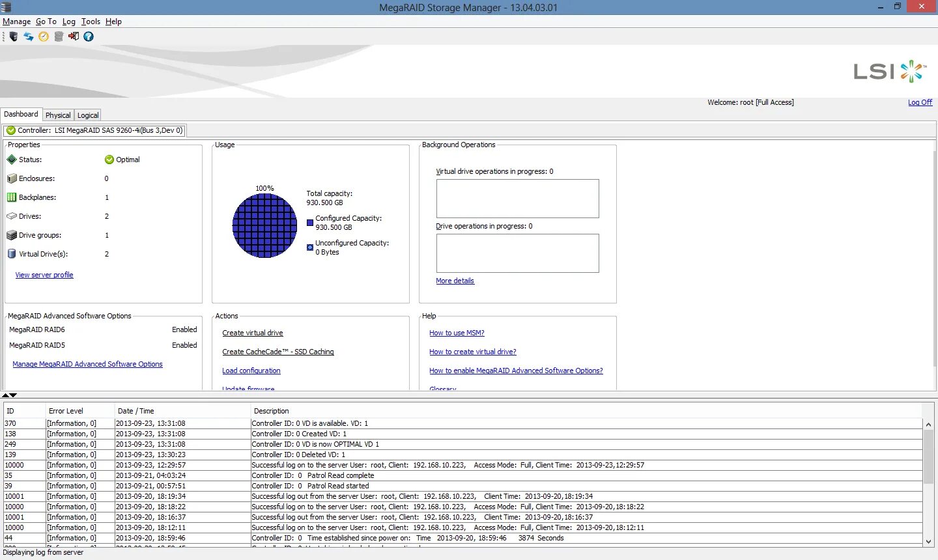Sort log by Error Level column header

80,411
